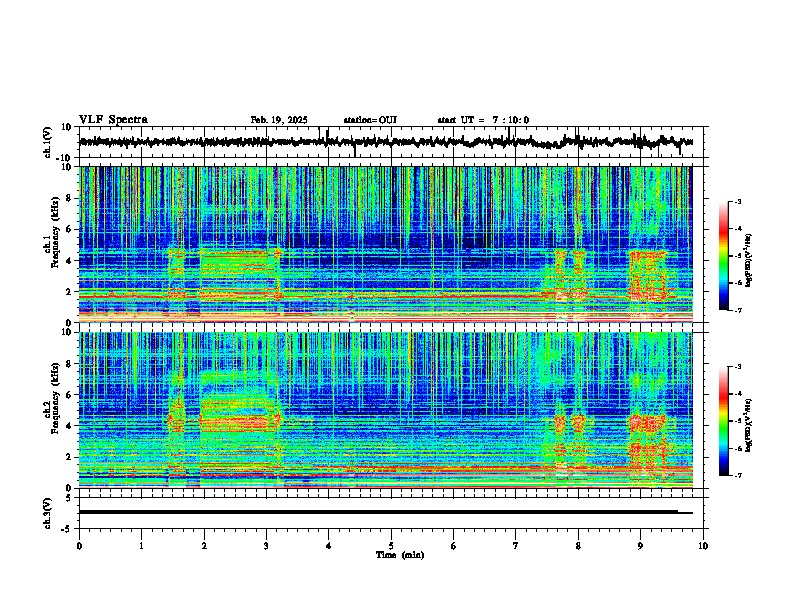Click the ch.1 'Frequency (kHz)' axis label
Image resolution: width=792 pixels, height=612 pixels.
pos(55,232)
